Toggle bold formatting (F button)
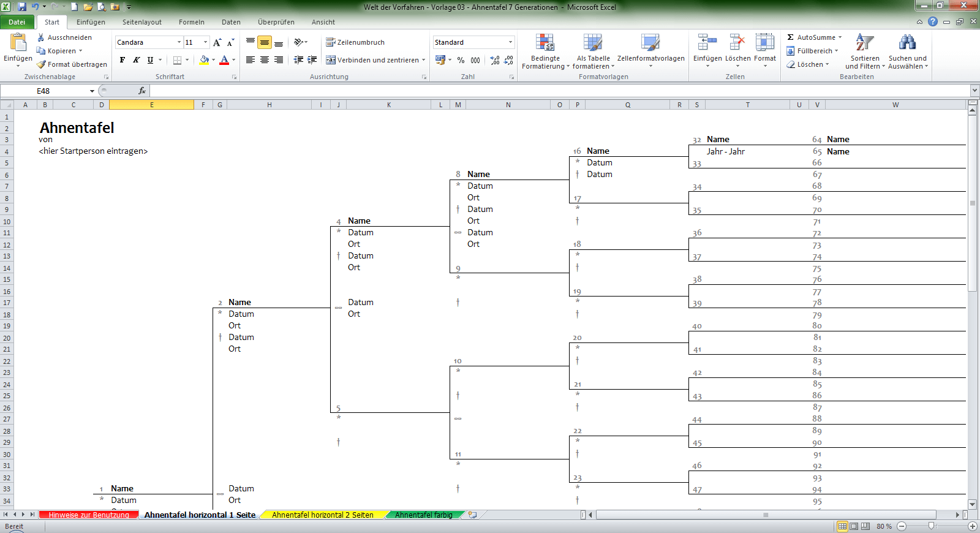980x533 pixels. [123, 60]
